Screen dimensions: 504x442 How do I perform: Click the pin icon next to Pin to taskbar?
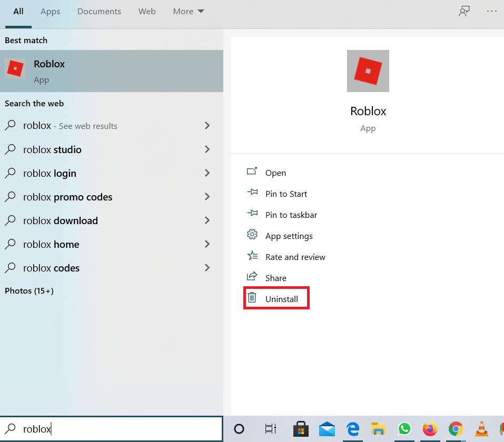[252, 213]
